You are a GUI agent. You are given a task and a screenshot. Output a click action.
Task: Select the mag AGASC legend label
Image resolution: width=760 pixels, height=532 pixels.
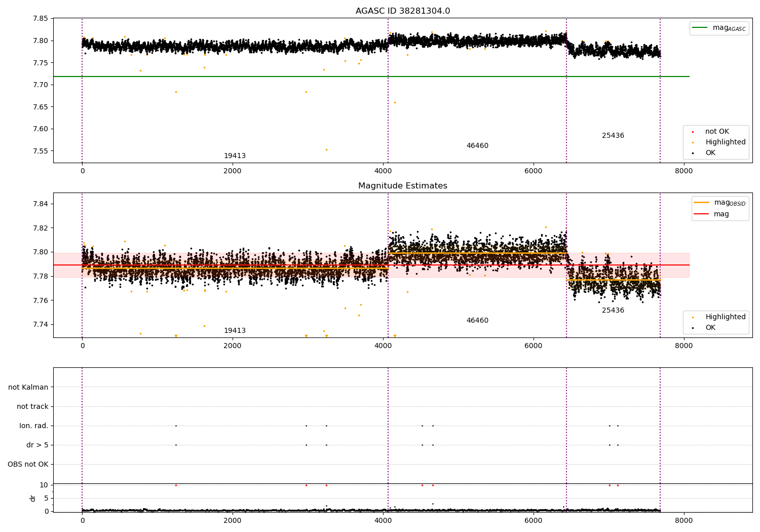pos(729,28)
